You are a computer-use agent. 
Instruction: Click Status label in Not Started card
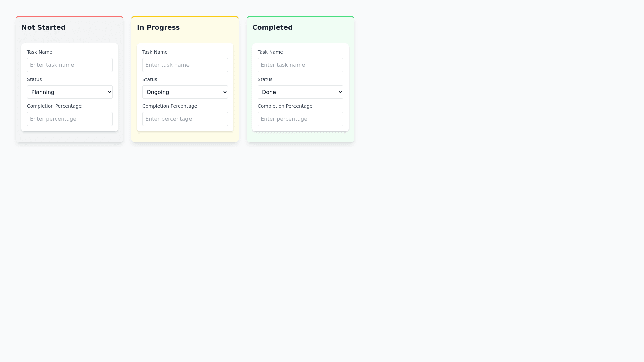(34, 79)
